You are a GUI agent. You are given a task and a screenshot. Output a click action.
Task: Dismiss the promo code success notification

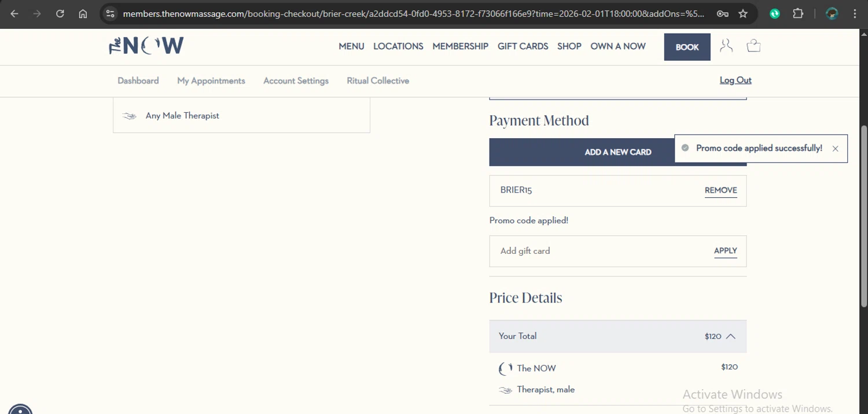point(835,149)
